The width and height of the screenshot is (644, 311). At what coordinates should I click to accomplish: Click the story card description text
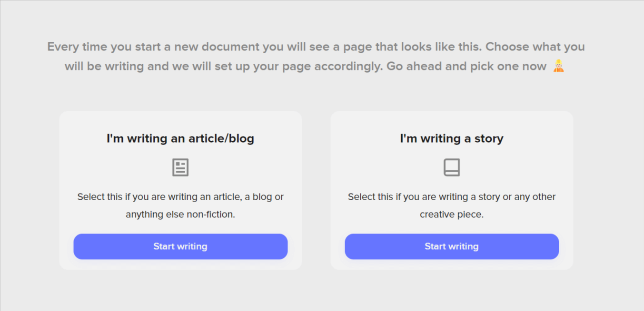tap(452, 205)
